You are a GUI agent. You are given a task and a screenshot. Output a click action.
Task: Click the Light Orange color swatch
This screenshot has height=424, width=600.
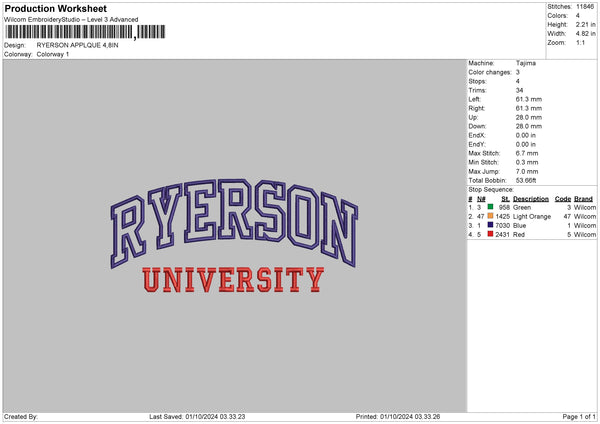point(490,216)
